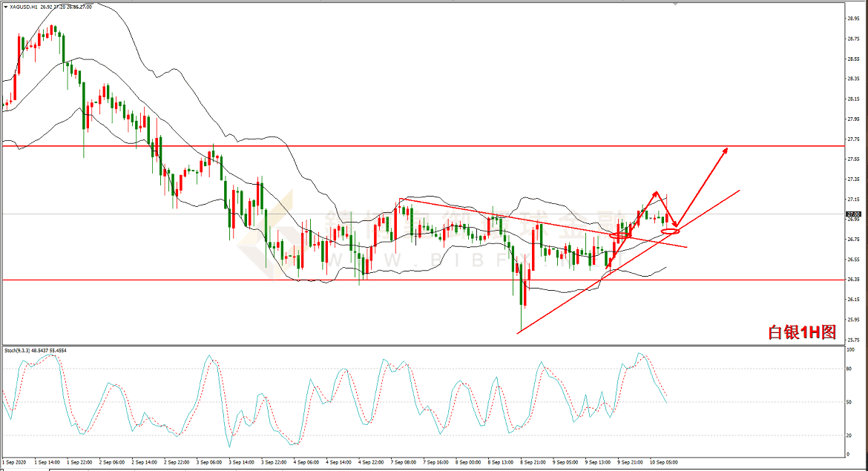Click the gray chart shift triangle marker

point(675,4)
